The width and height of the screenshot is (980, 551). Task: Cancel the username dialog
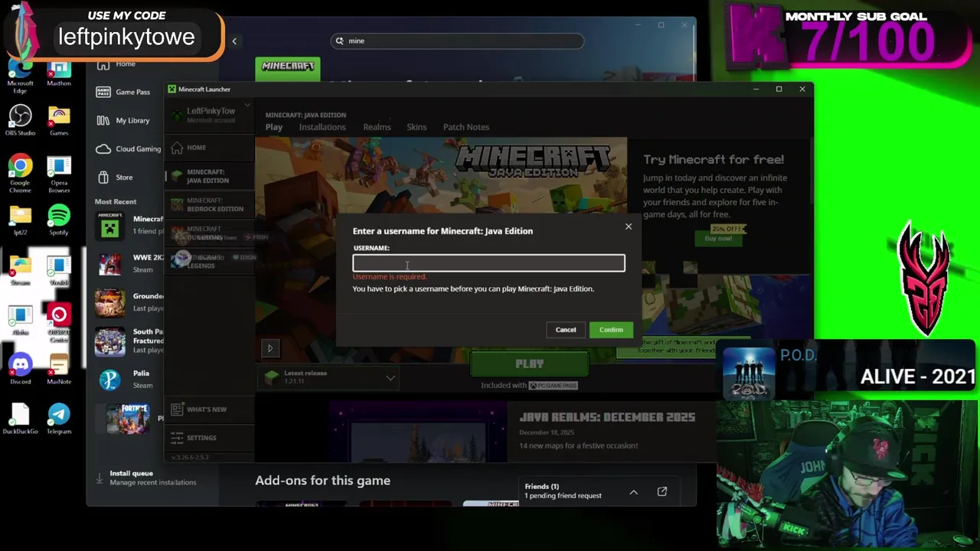pos(566,330)
